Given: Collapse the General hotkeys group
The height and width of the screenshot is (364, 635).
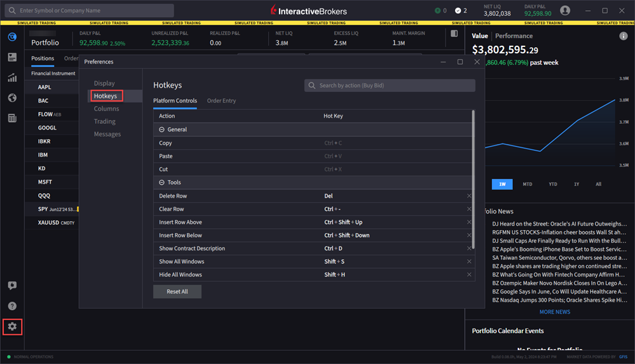Looking at the screenshot, I should click(x=161, y=130).
